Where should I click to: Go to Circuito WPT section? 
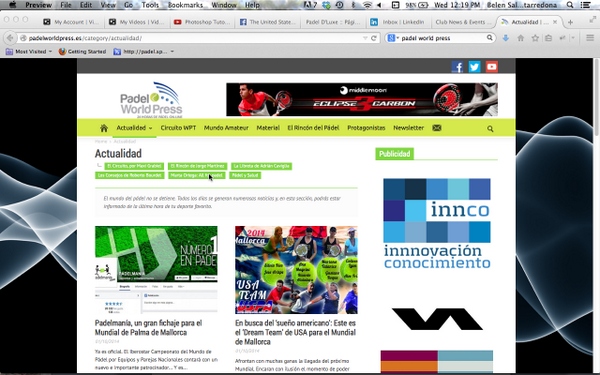tap(178, 128)
